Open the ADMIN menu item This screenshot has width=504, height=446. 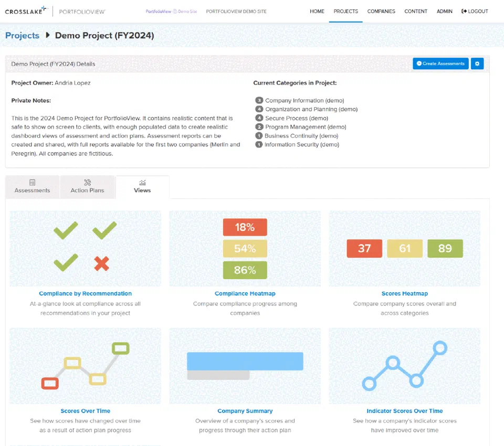click(444, 11)
